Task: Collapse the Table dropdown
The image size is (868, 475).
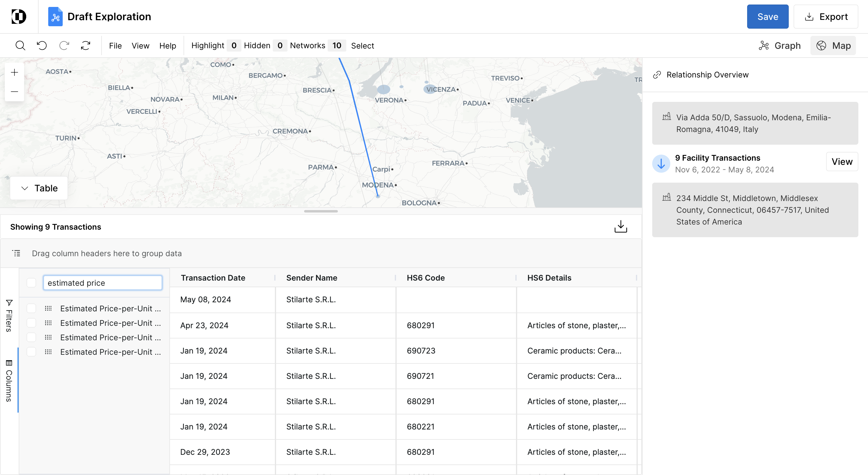Action: tap(39, 188)
